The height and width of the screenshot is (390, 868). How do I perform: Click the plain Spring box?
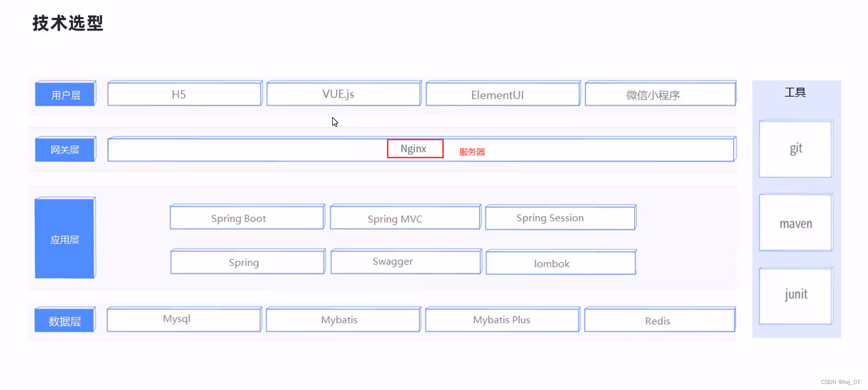click(248, 261)
